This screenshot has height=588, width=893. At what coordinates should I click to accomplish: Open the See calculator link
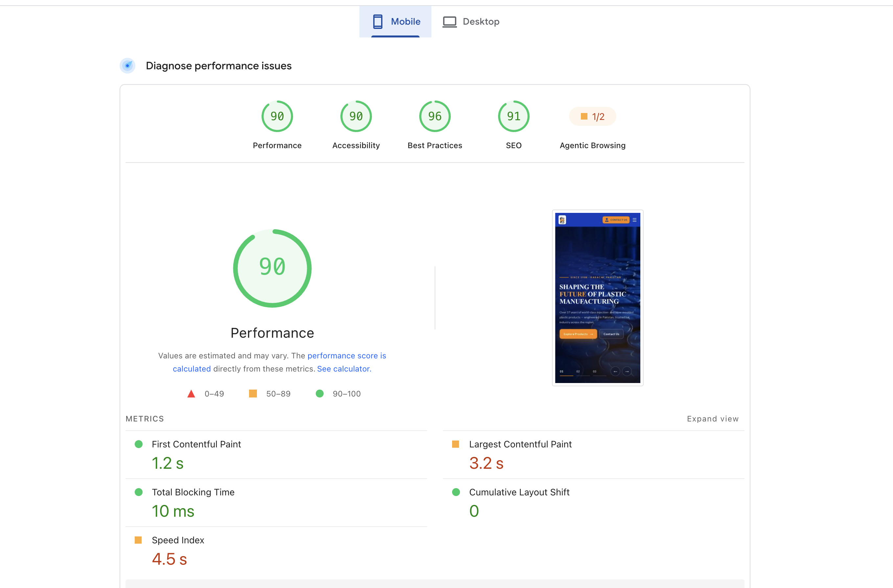(x=344, y=369)
